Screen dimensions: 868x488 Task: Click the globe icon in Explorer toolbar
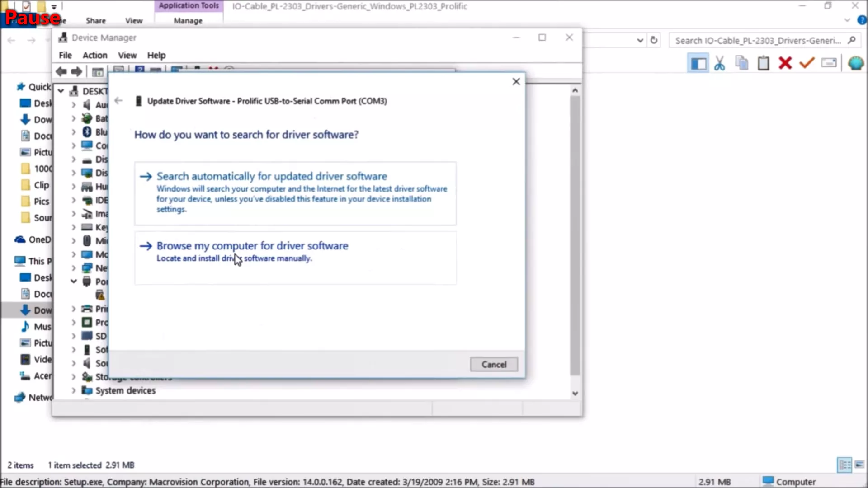(856, 63)
